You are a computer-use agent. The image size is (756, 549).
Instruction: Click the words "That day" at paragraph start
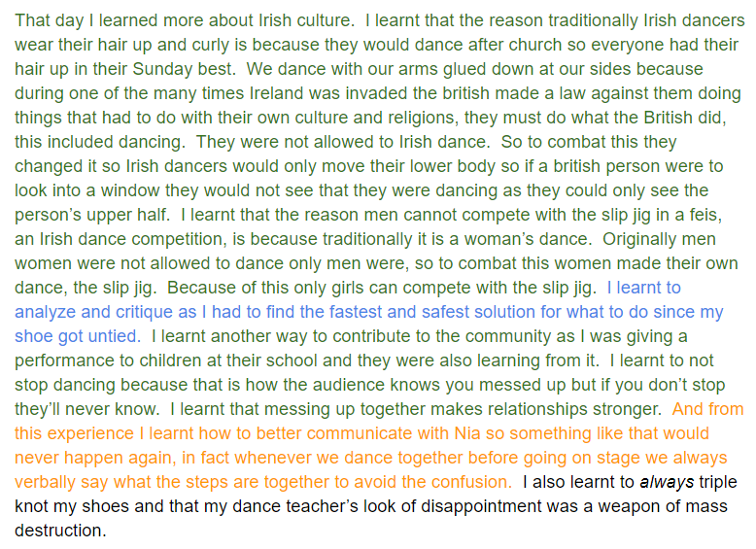tap(49, 20)
